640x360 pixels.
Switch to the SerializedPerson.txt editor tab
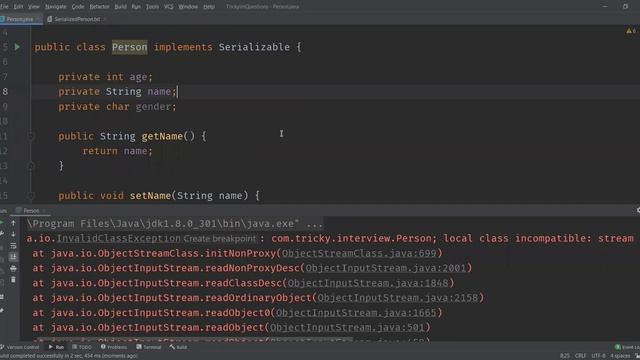coord(77,19)
